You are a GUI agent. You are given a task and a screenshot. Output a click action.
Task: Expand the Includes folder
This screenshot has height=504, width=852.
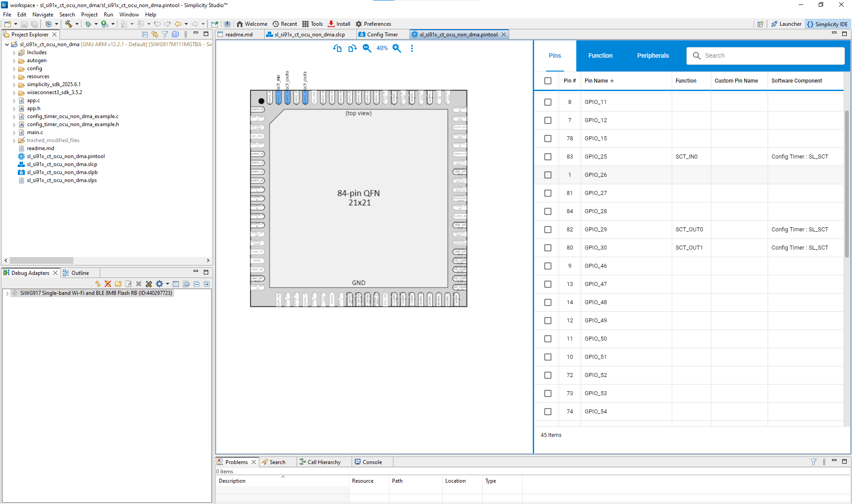click(x=14, y=52)
